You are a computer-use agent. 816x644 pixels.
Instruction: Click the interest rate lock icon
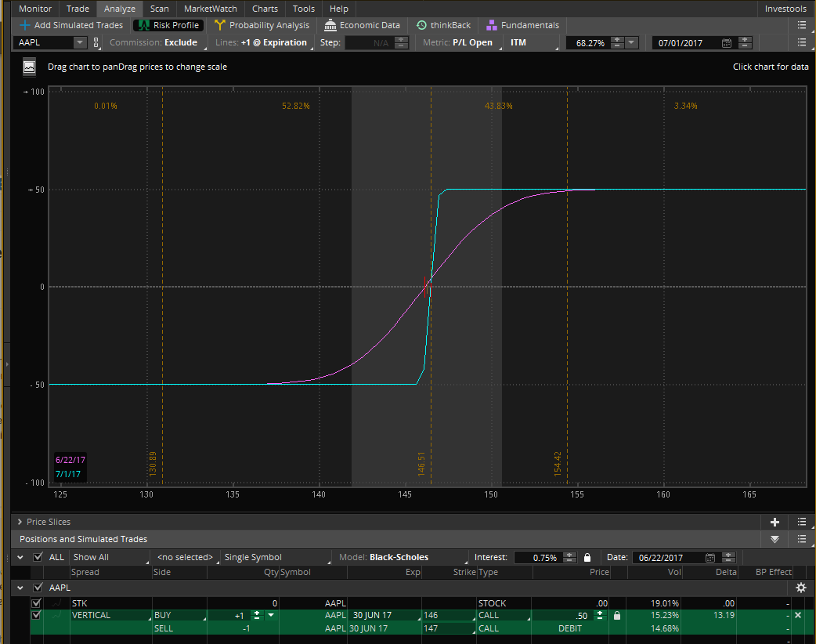pyautogui.click(x=587, y=558)
